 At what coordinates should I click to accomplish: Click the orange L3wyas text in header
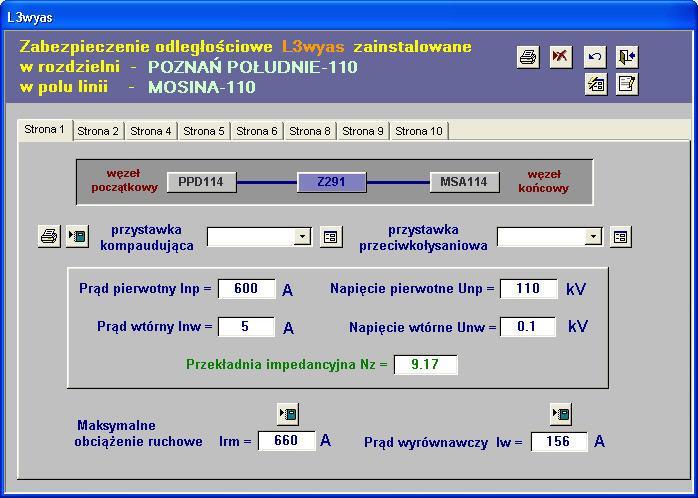[313, 47]
